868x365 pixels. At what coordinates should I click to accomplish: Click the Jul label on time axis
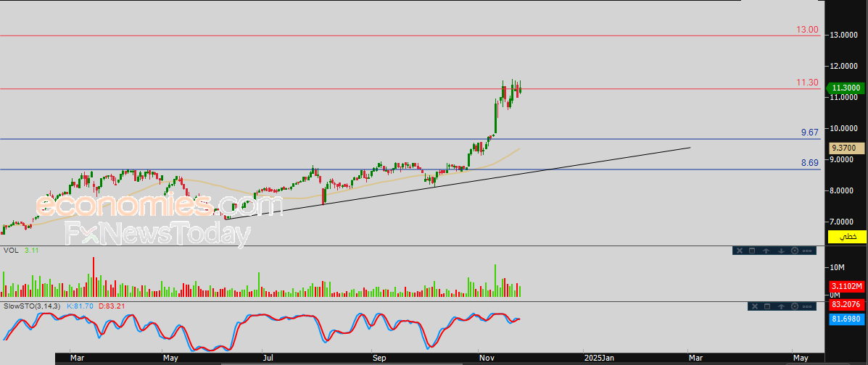click(x=268, y=358)
